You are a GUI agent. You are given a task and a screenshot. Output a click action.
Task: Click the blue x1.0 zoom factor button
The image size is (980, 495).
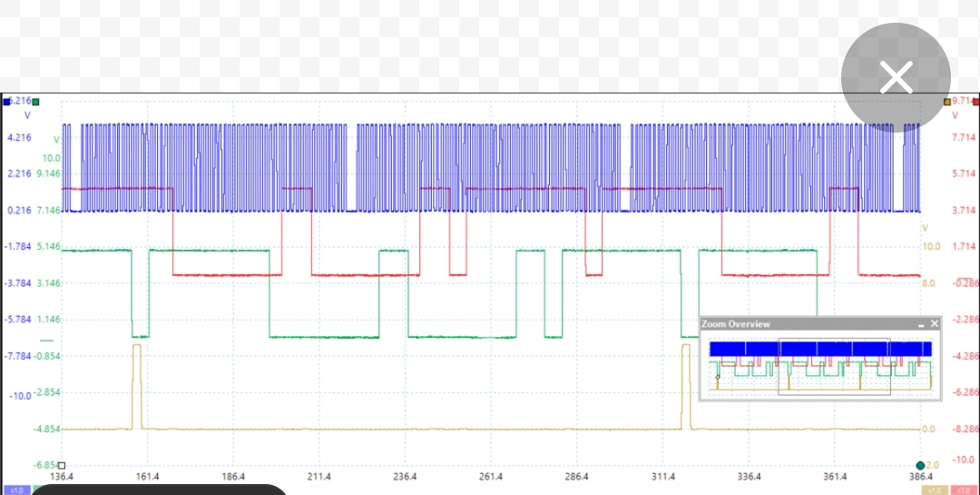coord(16,490)
